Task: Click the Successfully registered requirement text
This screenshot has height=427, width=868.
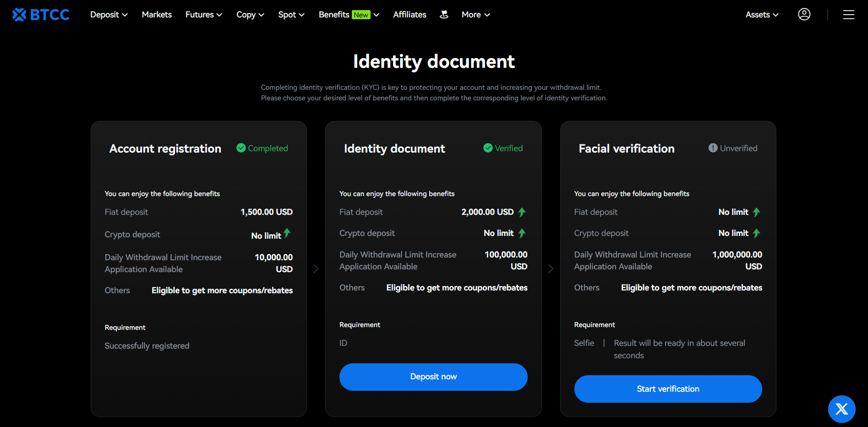Action: (147, 346)
